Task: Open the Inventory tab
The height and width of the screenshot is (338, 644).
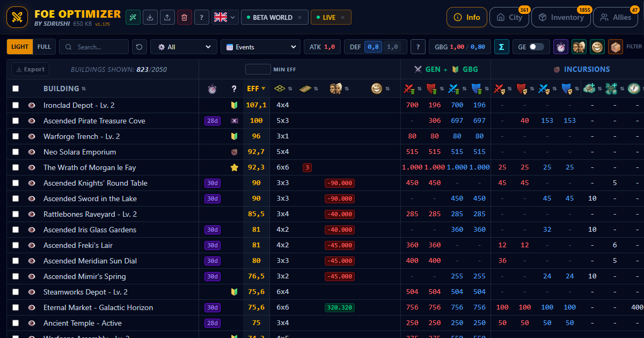Action: pyautogui.click(x=561, y=17)
